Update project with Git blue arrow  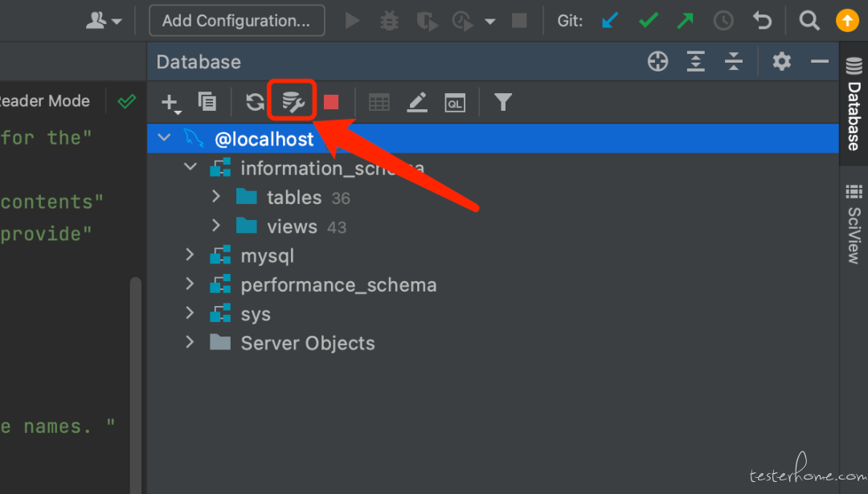(x=609, y=21)
